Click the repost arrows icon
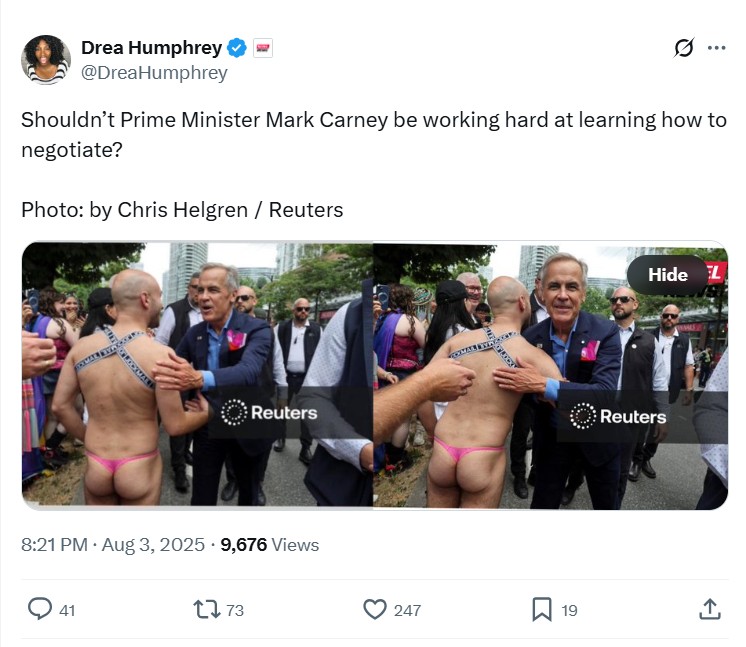The image size is (746, 647). coord(206,609)
